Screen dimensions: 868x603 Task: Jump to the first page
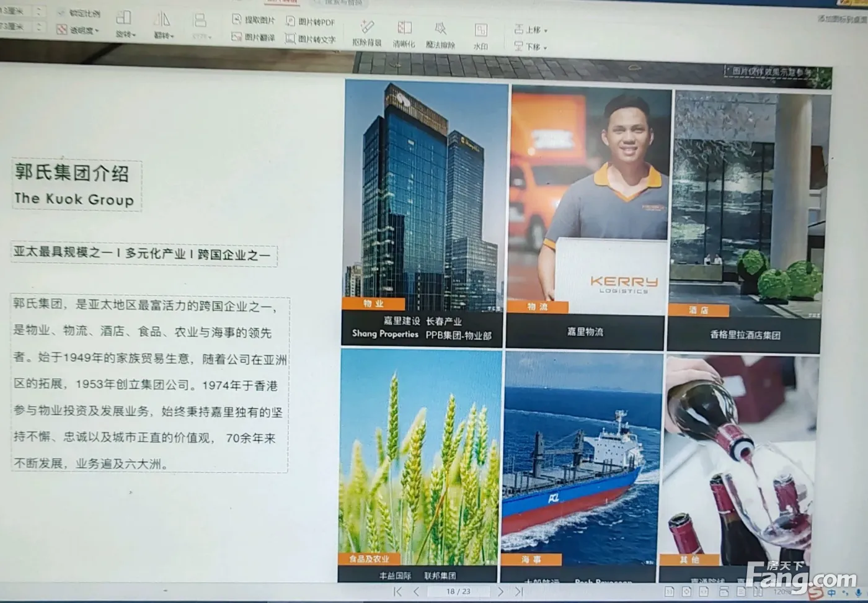(x=398, y=591)
